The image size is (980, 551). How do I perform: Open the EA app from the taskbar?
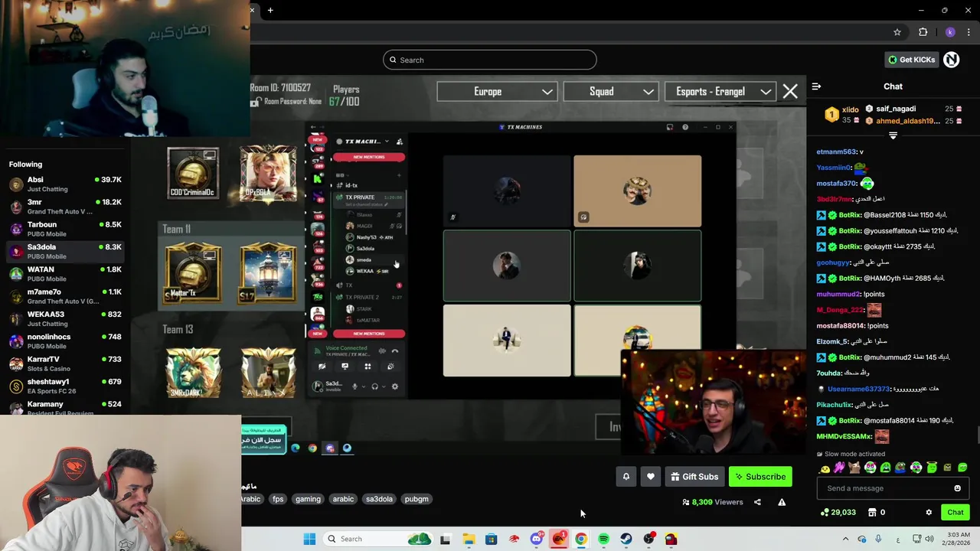tap(560, 539)
